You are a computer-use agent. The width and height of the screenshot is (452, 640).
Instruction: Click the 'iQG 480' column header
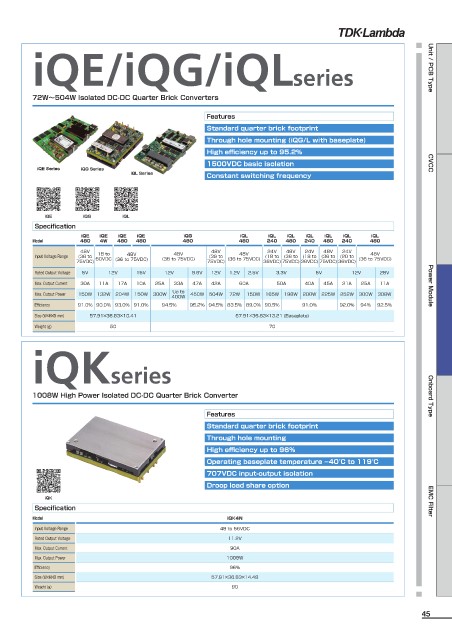[x=187, y=238]
